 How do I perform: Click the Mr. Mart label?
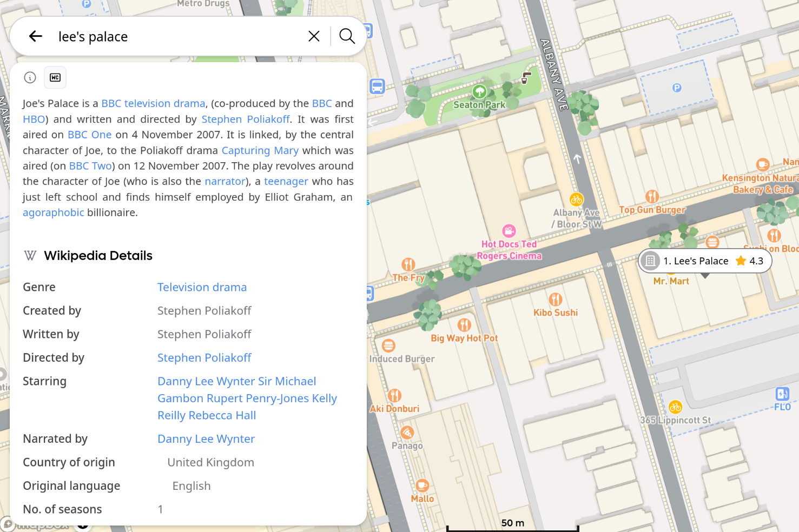671,281
